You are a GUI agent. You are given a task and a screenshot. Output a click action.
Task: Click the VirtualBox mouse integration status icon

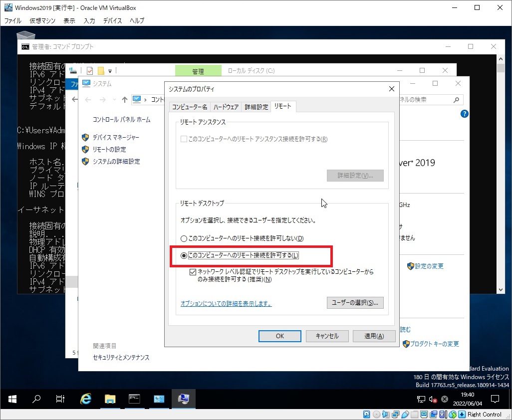click(x=453, y=415)
